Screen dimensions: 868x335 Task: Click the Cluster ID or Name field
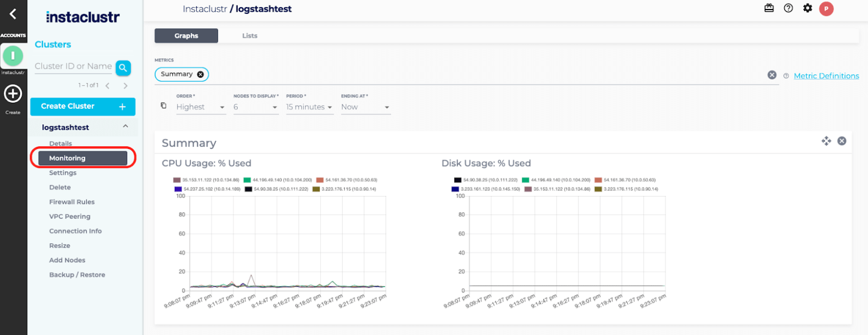click(x=73, y=66)
